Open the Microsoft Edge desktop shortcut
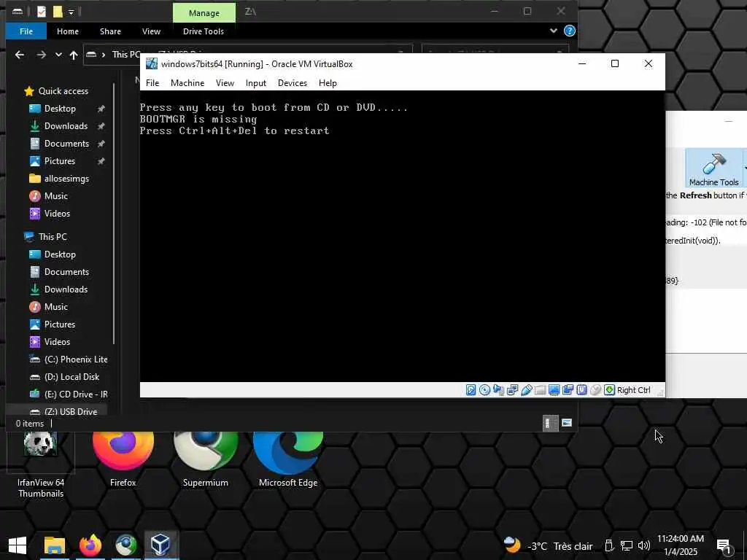The height and width of the screenshot is (560, 747). (x=287, y=461)
